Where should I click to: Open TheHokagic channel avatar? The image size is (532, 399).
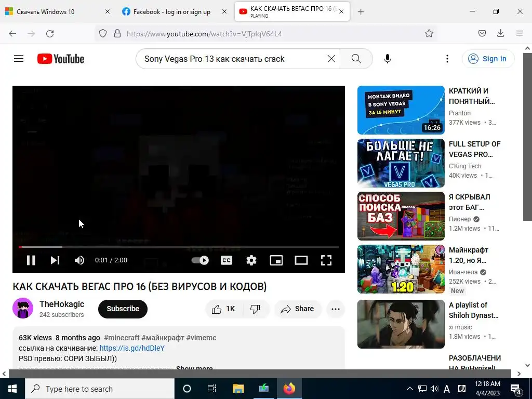pyautogui.click(x=23, y=309)
